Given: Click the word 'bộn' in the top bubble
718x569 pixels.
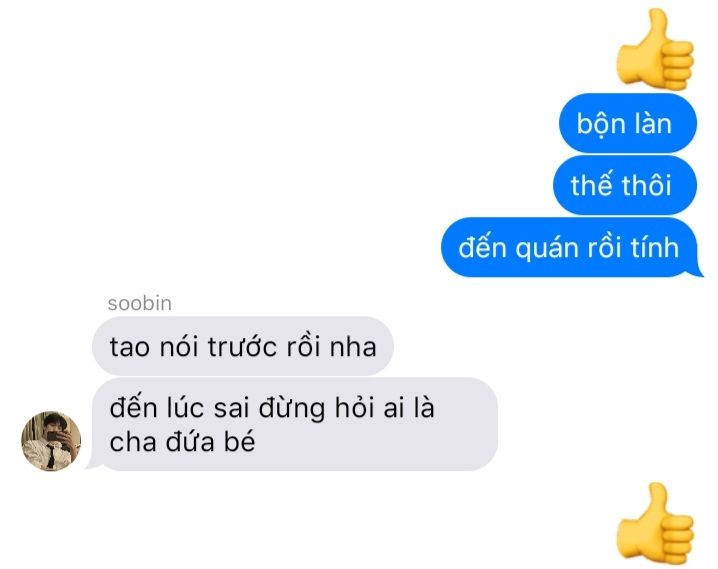Looking at the screenshot, I should point(601,125).
